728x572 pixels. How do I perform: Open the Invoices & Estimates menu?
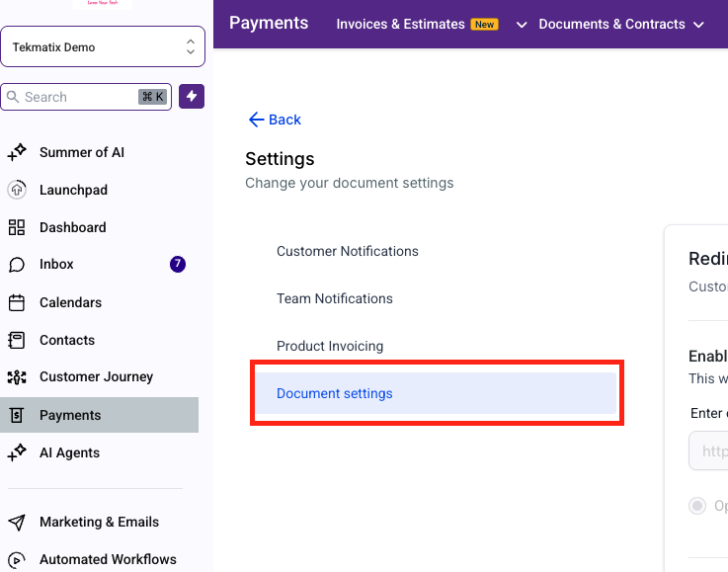pos(400,24)
